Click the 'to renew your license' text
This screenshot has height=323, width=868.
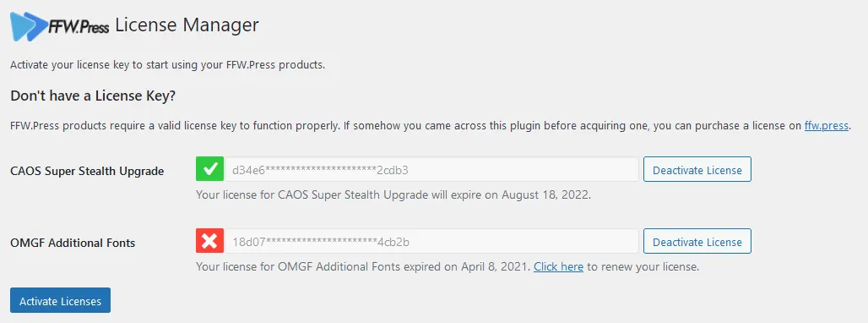click(x=643, y=266)
